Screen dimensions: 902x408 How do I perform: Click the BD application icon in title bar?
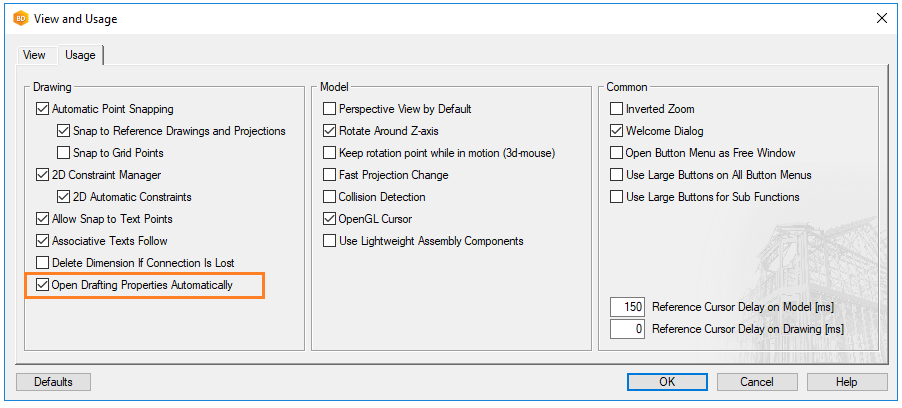(x=20, y=18)
